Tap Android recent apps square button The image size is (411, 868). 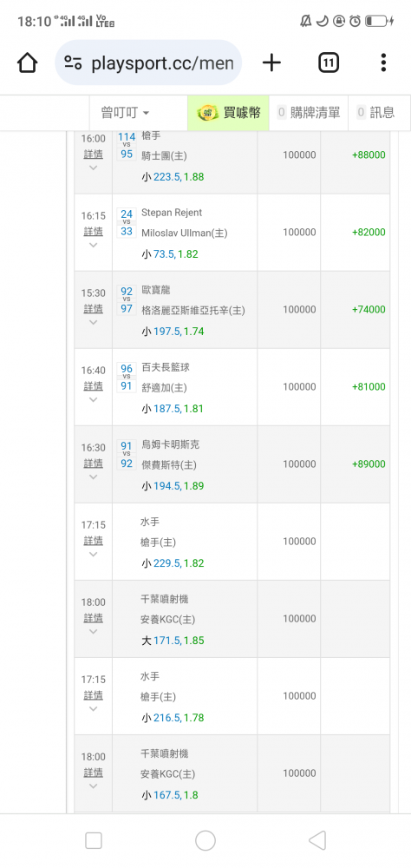pyautogui.click(x=94, y=840)
